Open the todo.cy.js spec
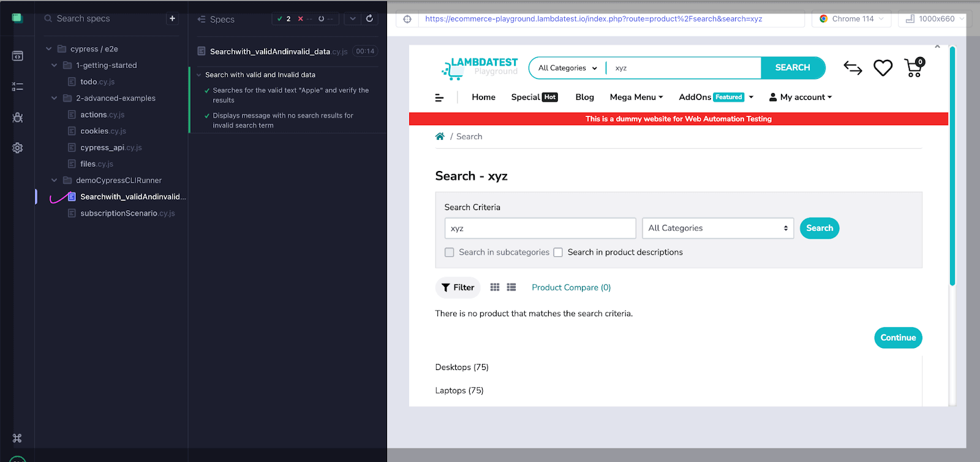Image resolution: width=980 pixels, height=462 pixels. coord(97,81)
